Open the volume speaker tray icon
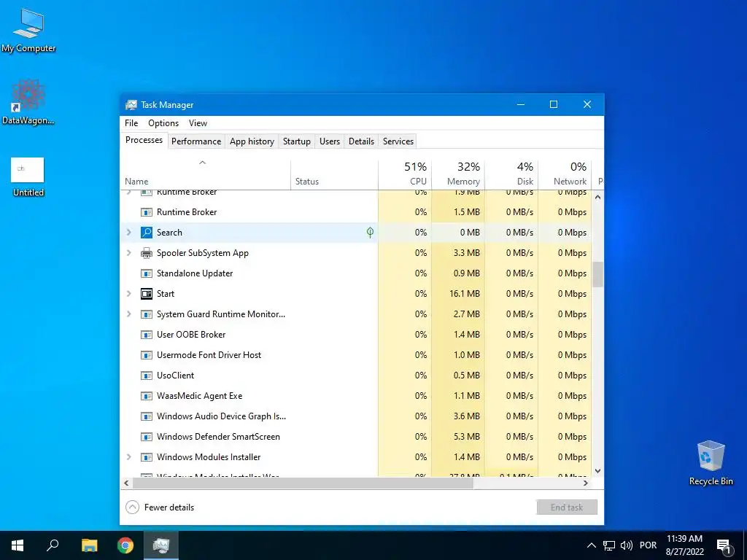 [627, 545]
